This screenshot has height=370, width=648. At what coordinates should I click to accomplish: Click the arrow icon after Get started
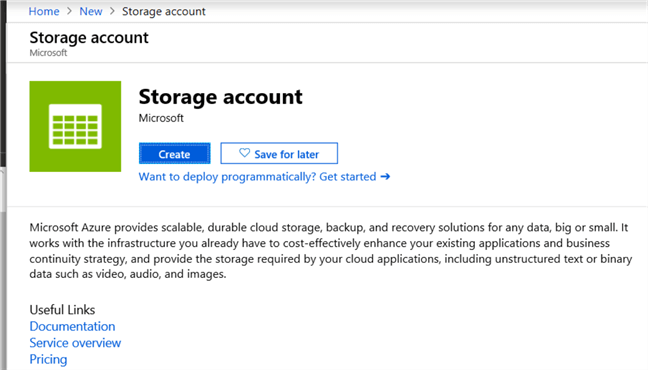pyautogui.click(x=385, y=177)
